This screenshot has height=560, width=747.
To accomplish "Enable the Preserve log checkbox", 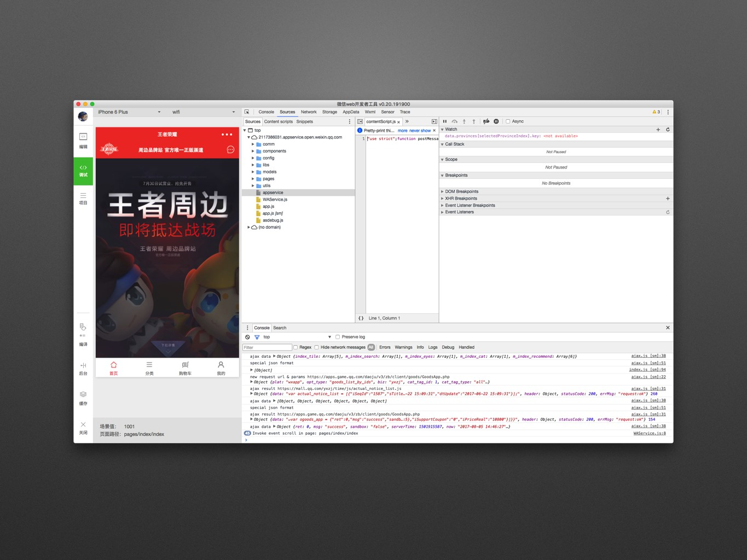I will click(338, 337).
